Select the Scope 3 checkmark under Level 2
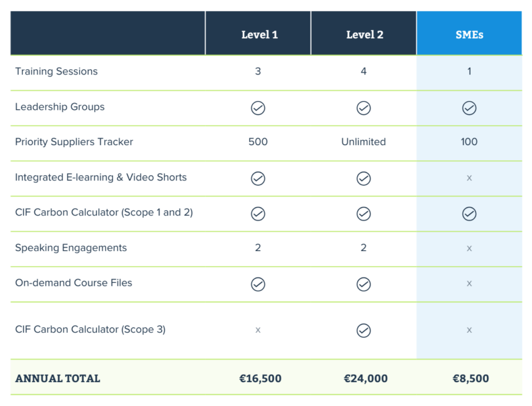 pyautogui.click(x=363, y=330)
